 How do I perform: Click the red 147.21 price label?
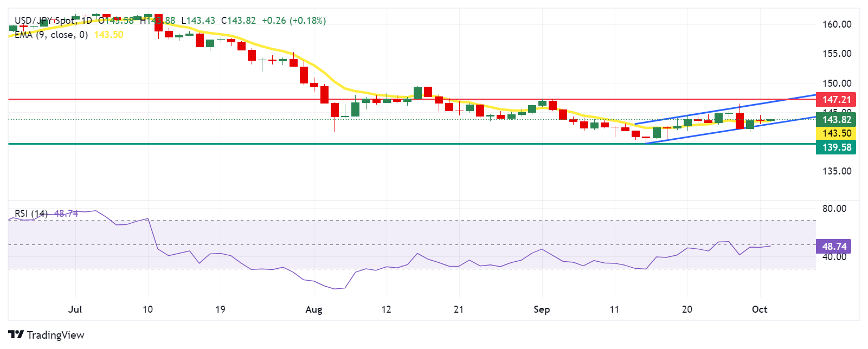[x=836, y=100]
